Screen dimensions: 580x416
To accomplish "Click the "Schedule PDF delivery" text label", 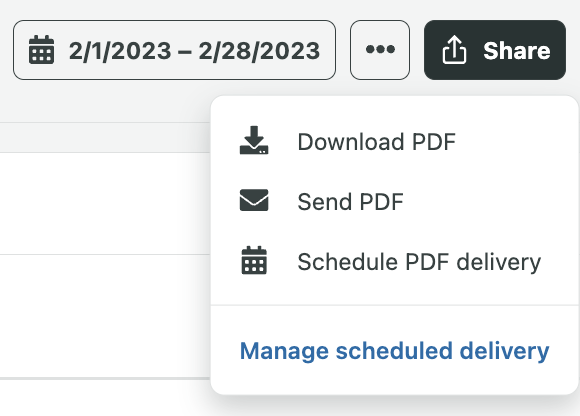I will pos(419,262).
